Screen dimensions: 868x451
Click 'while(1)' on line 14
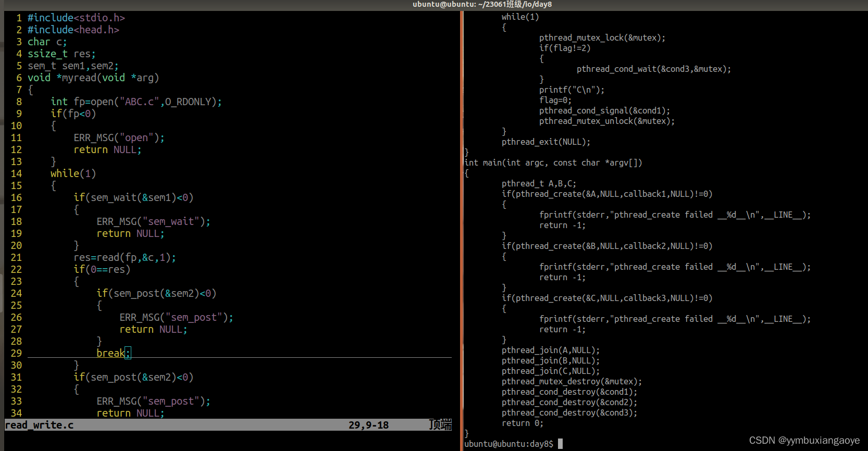click(x=73, y=173)
